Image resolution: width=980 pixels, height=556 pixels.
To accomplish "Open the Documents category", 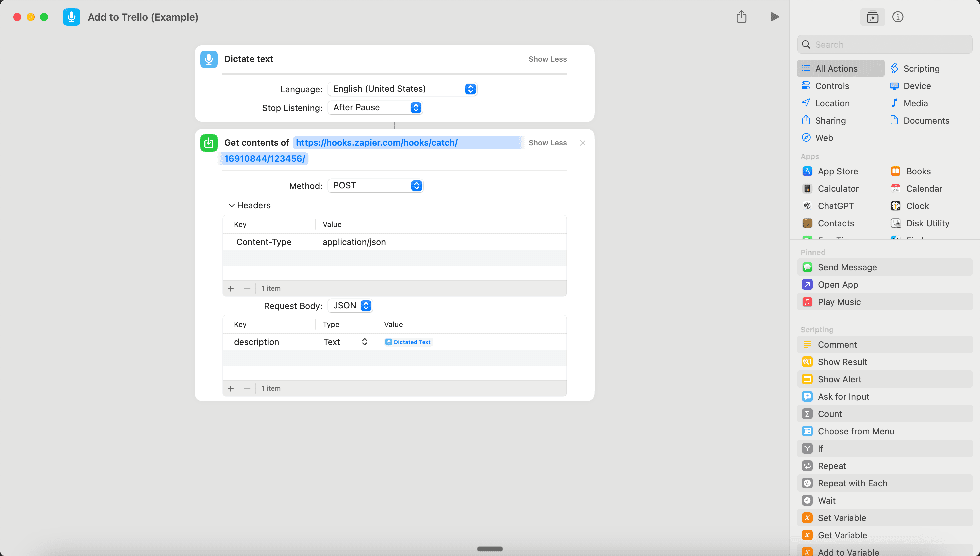I will click(x=919, y=120).
